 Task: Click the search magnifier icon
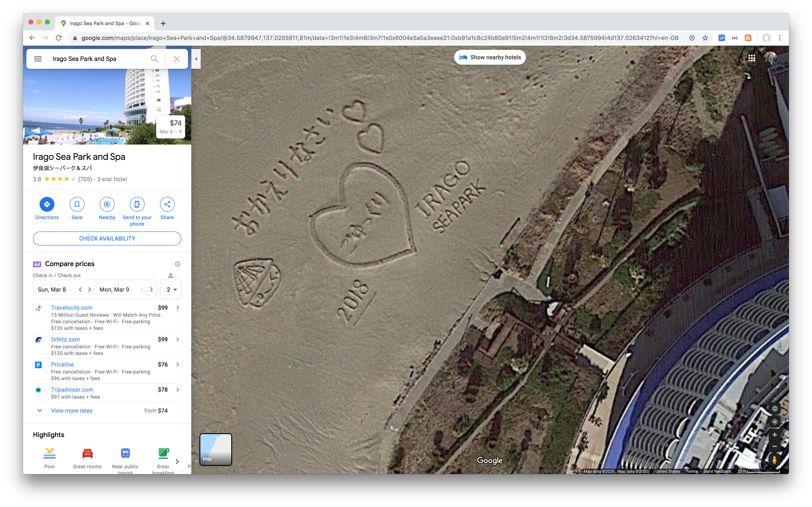[154, 59]
